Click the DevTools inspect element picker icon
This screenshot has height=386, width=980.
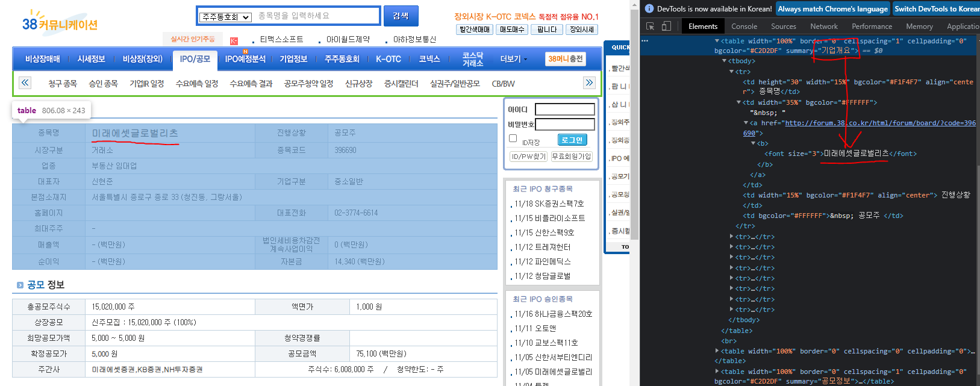pos(650,26)
